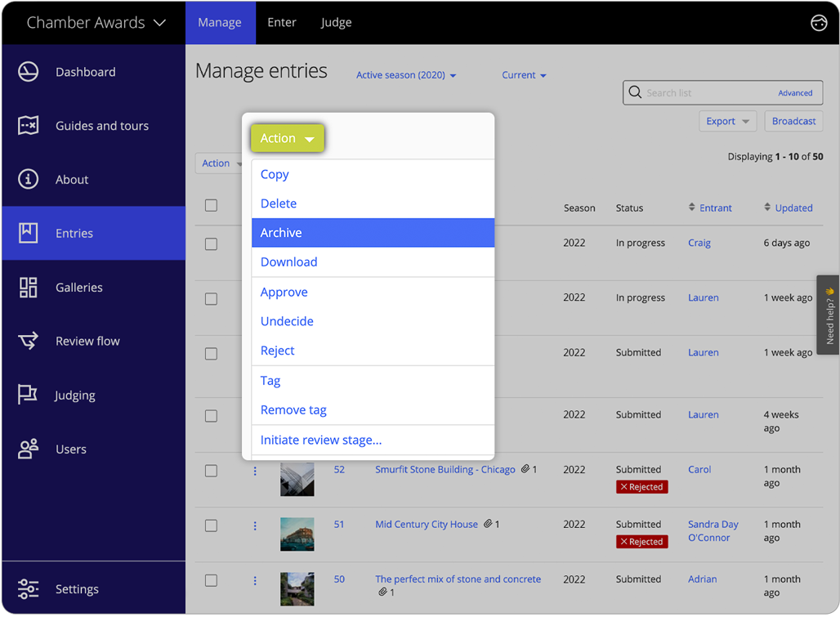Click the Users icon in sidebar
Viewport: 840px width, 617px height.
(27, 449)
